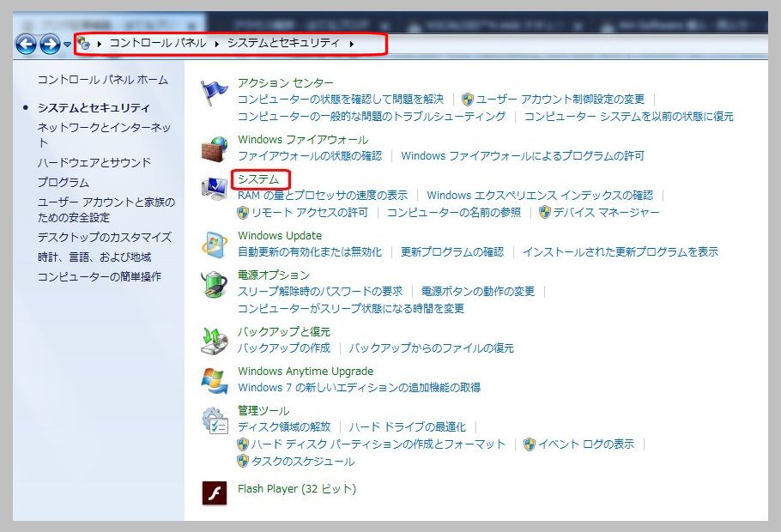Click the Back navigation arrow button
The height and width of the screenshot is (532, 781).
(26, 45)
